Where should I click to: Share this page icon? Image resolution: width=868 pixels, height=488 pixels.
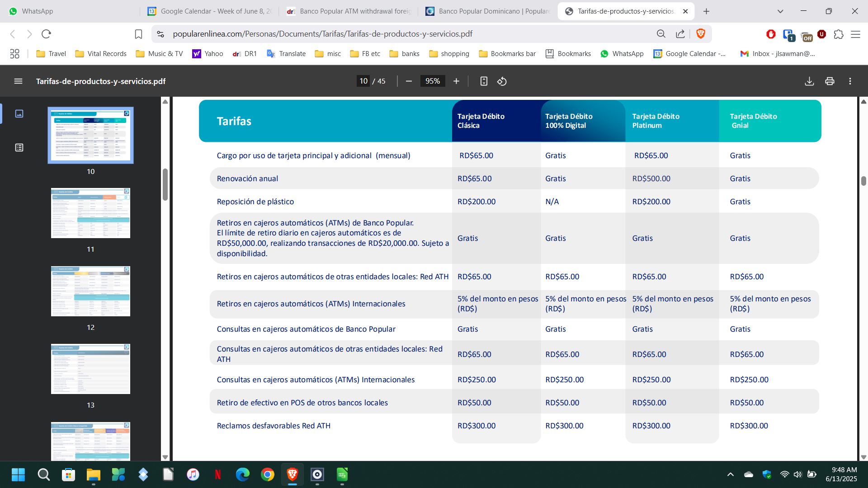pos(680,34)
